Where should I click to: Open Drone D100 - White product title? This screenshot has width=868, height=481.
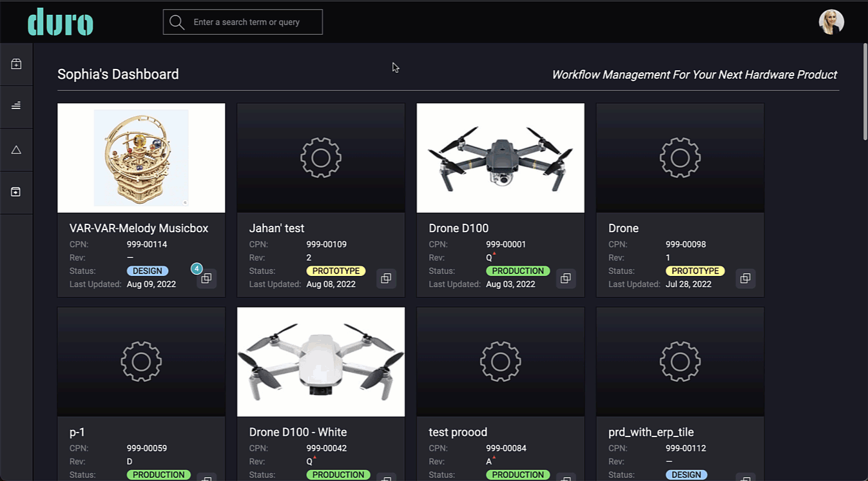coord(298,432)
